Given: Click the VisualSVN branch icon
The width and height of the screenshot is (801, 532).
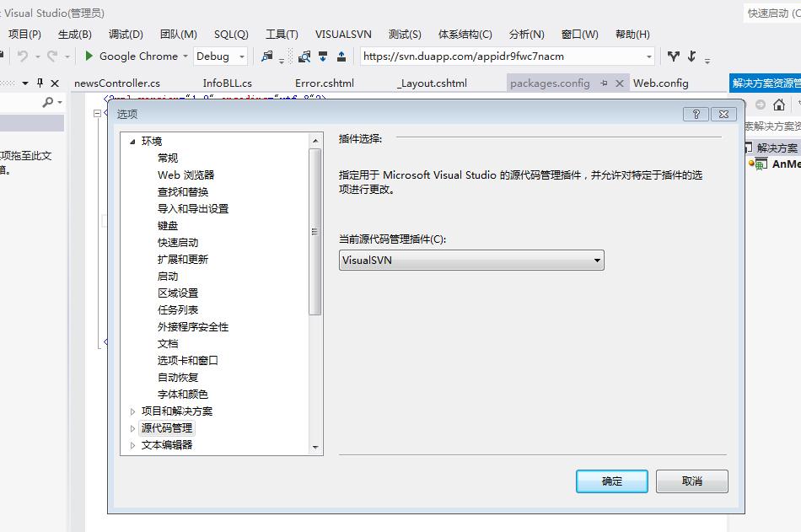Looking at the screenshot, I should coord(674,56).
